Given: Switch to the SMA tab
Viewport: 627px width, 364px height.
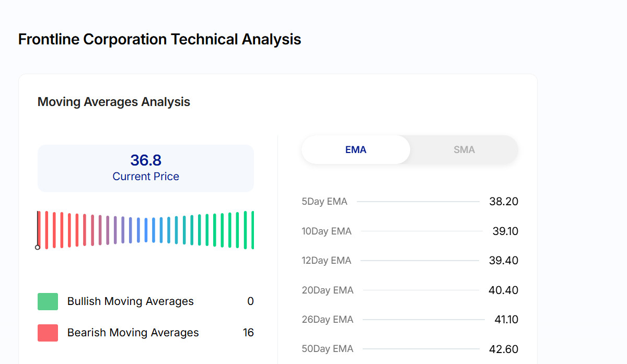Looking at the screenshot, I should point(464,150).
